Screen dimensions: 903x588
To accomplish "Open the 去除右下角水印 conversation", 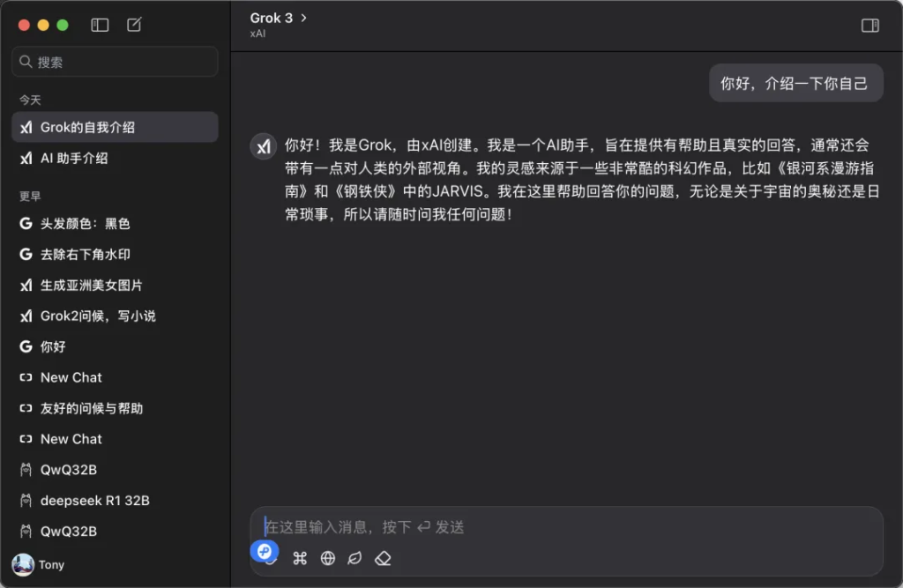I will coord(115,255).
